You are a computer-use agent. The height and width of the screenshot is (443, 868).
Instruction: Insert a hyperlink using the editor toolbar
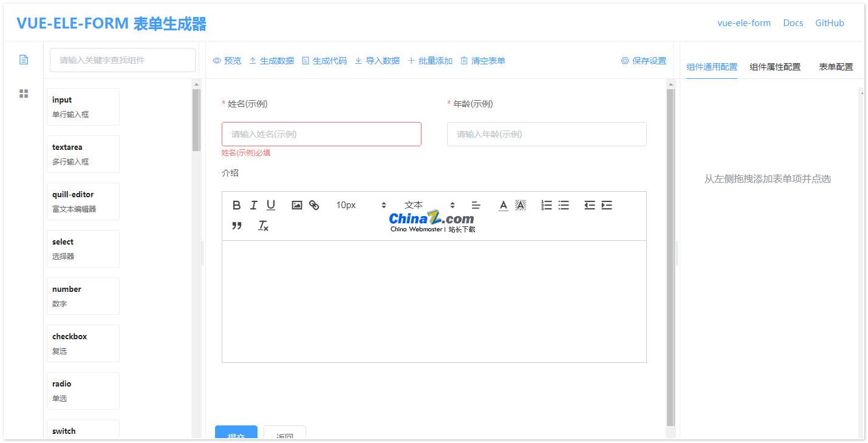[x=314, y=205]
